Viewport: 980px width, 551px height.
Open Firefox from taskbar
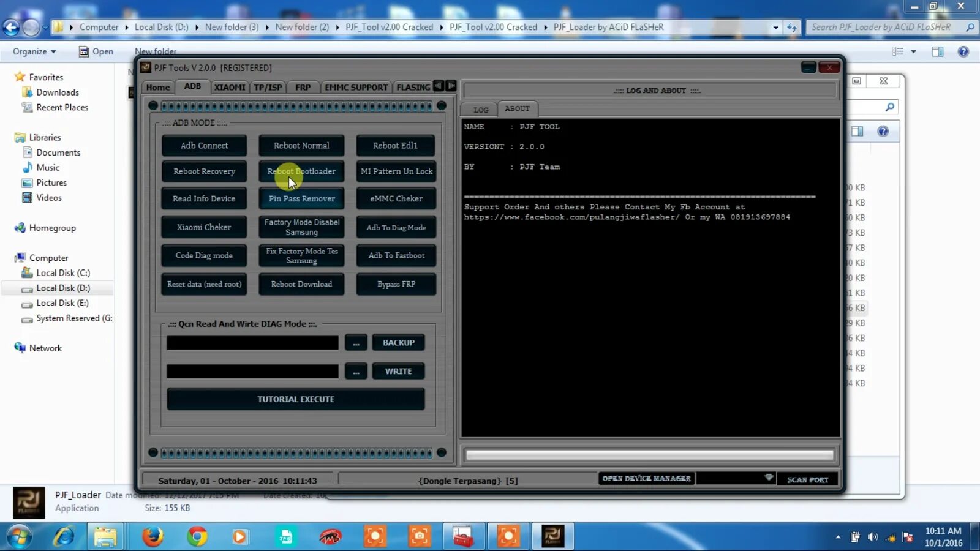pos(153,537)
